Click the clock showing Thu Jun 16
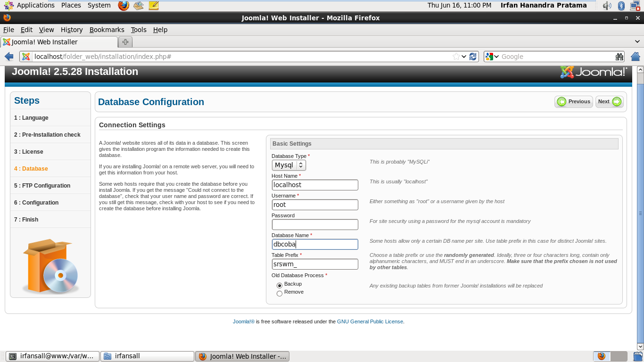Viewport: 644px width, 362px height. coord(459,6)
